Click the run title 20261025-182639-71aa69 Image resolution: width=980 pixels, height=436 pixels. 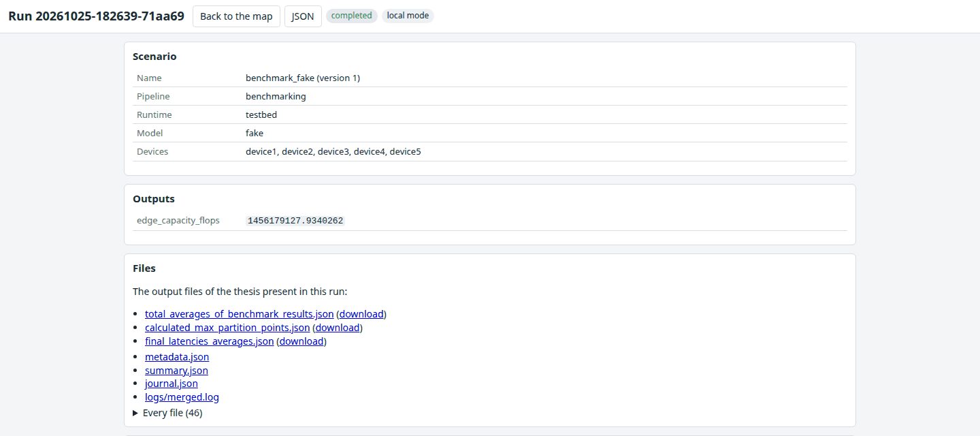tap(96, 16)
